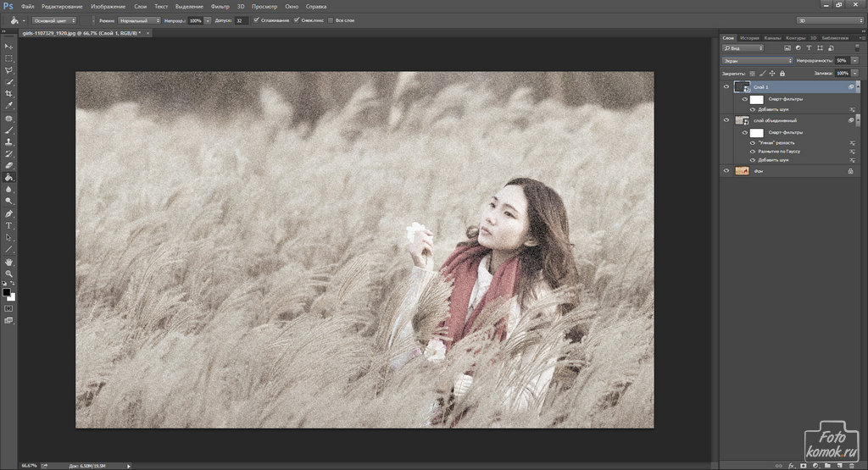Toggle the Смеж.пикс checkbox

click(297, 20)
